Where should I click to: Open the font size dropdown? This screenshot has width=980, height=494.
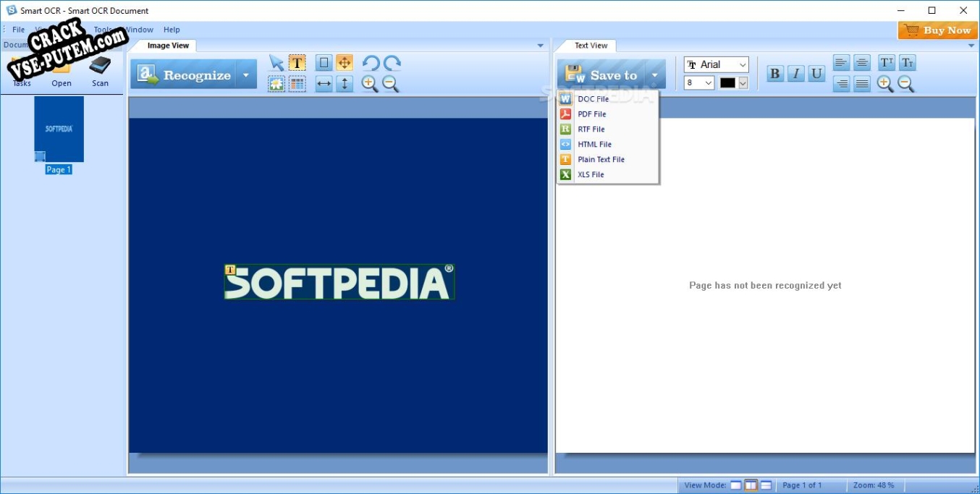(699, 82)
